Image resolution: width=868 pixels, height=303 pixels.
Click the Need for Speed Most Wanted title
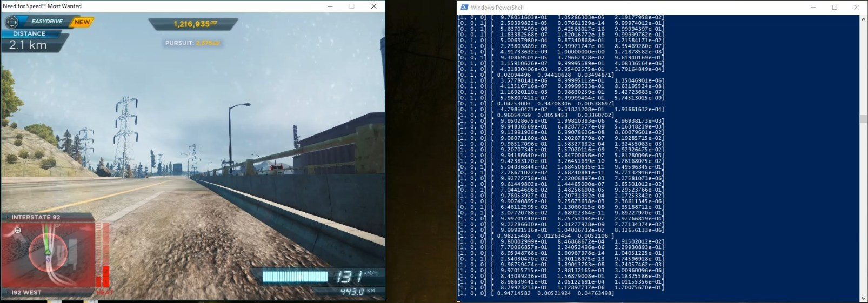tap(42, 6)
